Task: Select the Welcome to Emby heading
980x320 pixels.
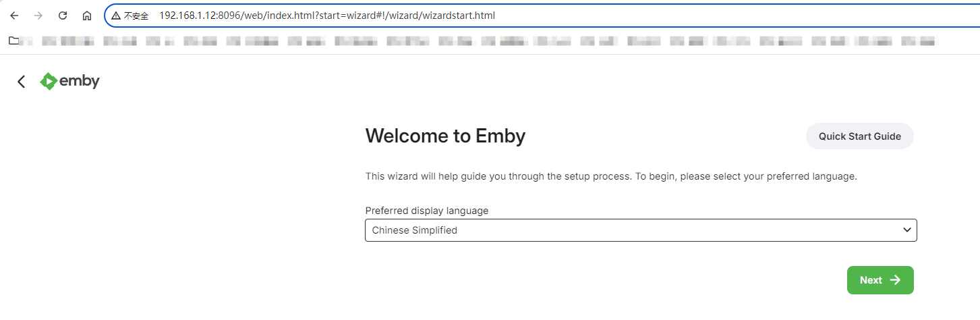Action: [x=445, y=136]
